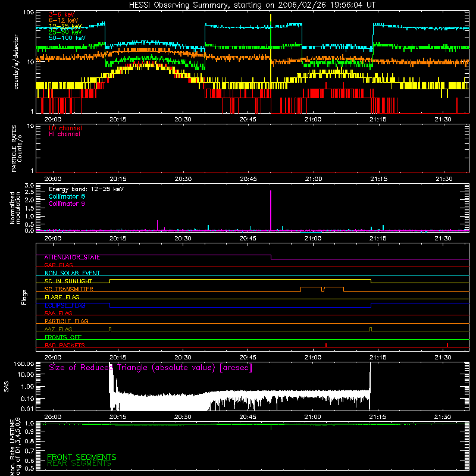The width and height of the screenshot is (476, 476).
Task: Click the '21:15' tick label under Flags panel
Action: tap(378, 358)
